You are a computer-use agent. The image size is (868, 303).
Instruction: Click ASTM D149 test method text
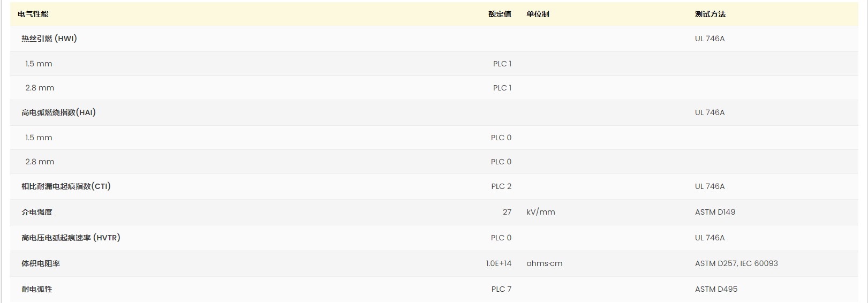click(x=715, y=212)
